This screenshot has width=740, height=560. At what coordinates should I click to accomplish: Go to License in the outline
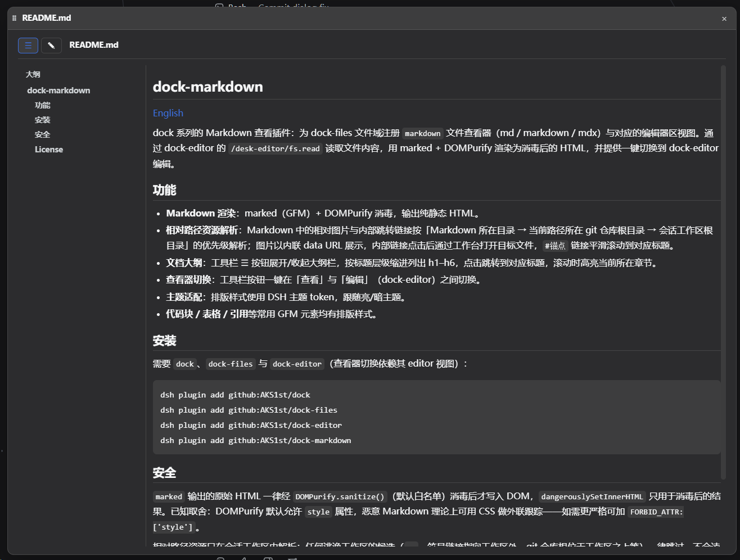click(x=49, y=149)
